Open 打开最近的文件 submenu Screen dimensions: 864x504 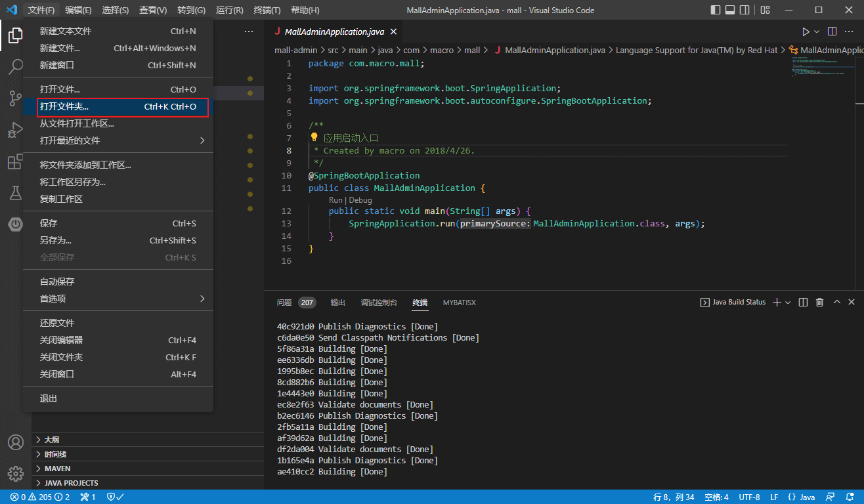click(118, 140)
